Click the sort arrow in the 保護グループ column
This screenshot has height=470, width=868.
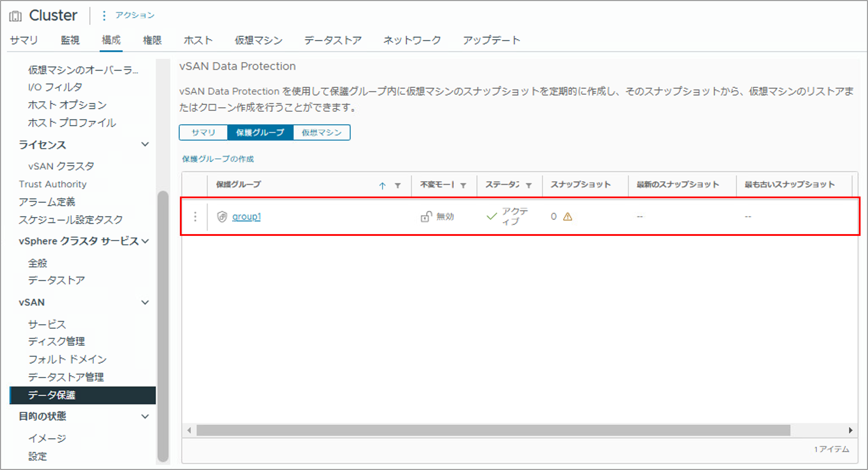[382, 185]
